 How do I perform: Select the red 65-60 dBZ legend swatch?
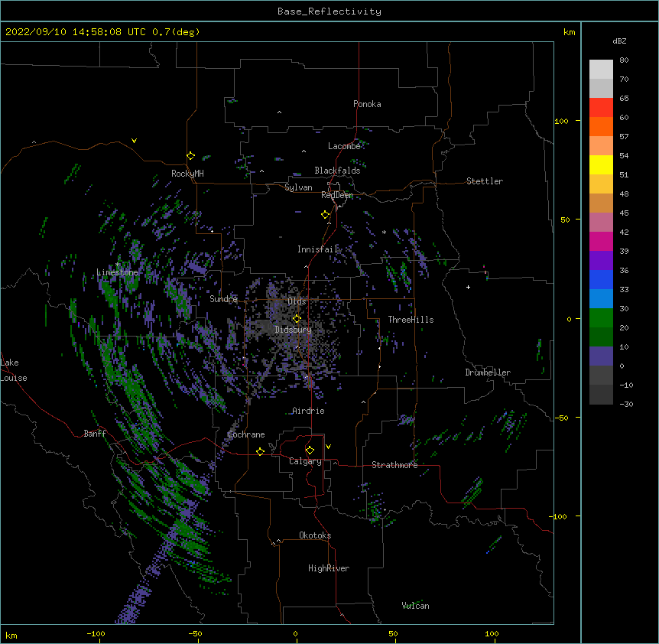pos(601,107)
